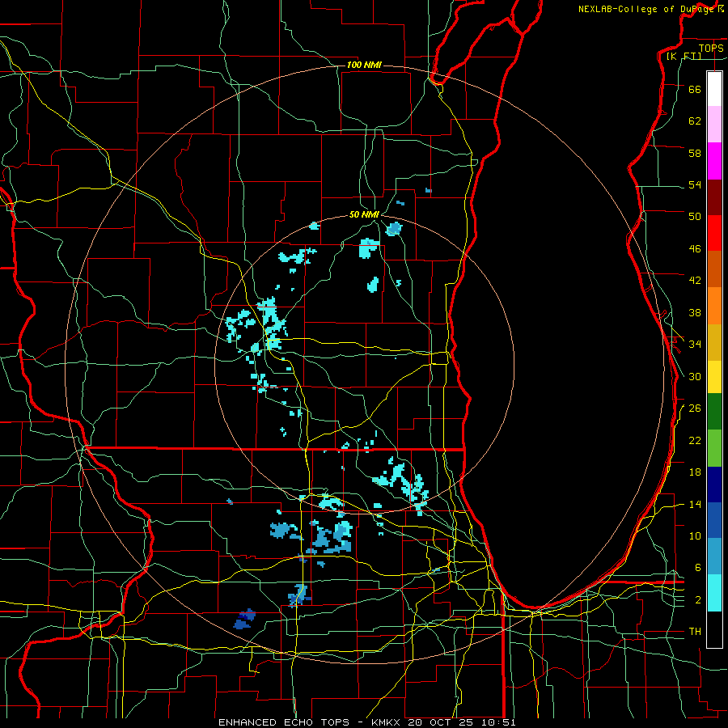728x728 pixels.
Task: Click the 26 scale value
Action: pyautogui.click(x=695, y=408)
